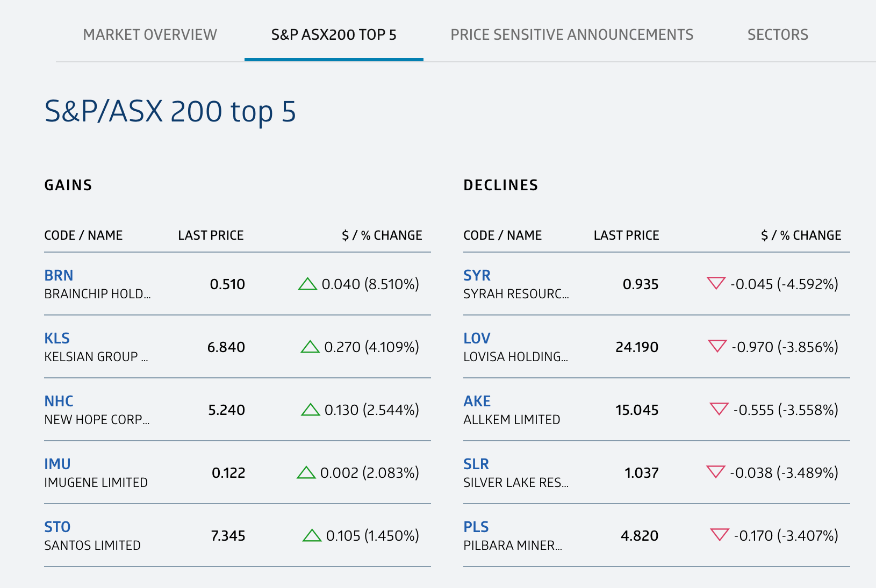Select the IMUGENE LIMITED company name
876x588 pixels.
[96, 483]
